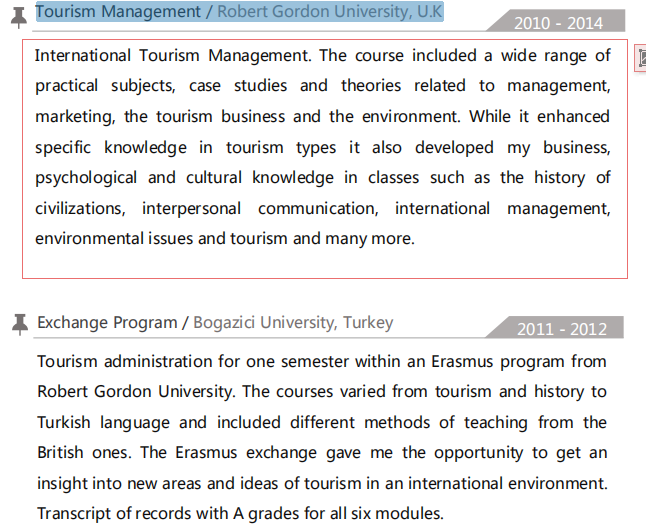The height and width of the screenshot is (532, 646).
Task: Place cursor in the red-bordered description text box
Action: click(322, 147)
